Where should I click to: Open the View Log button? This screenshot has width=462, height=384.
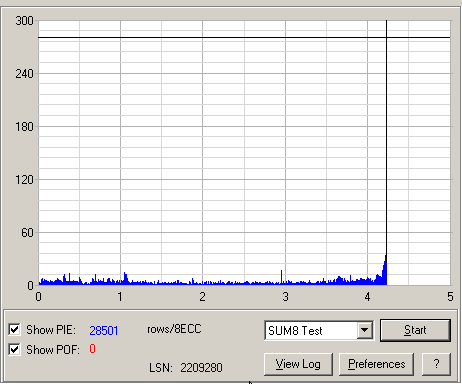coord(298,364)
